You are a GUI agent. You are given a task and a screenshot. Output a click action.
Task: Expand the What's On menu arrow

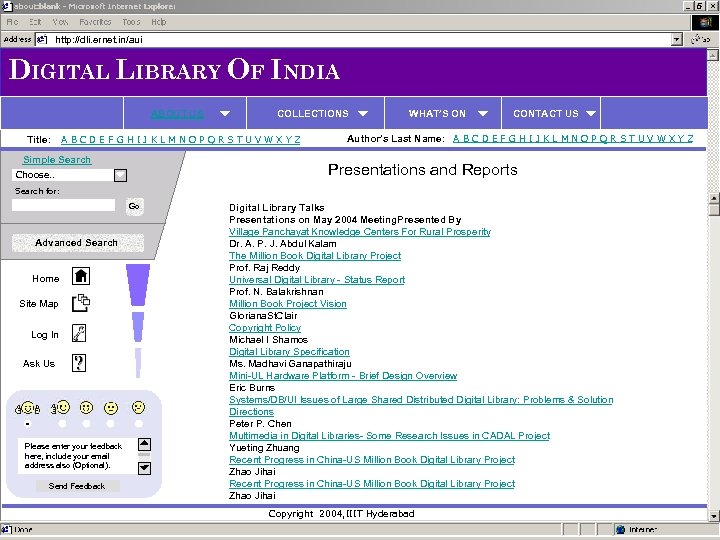point(483,113)
